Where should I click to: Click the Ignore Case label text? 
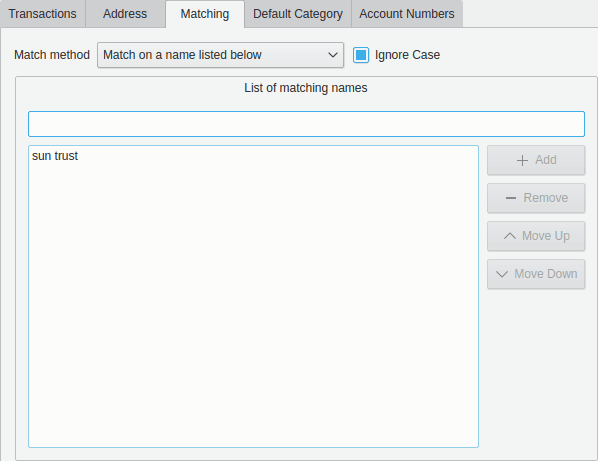[x=407, y=55]
